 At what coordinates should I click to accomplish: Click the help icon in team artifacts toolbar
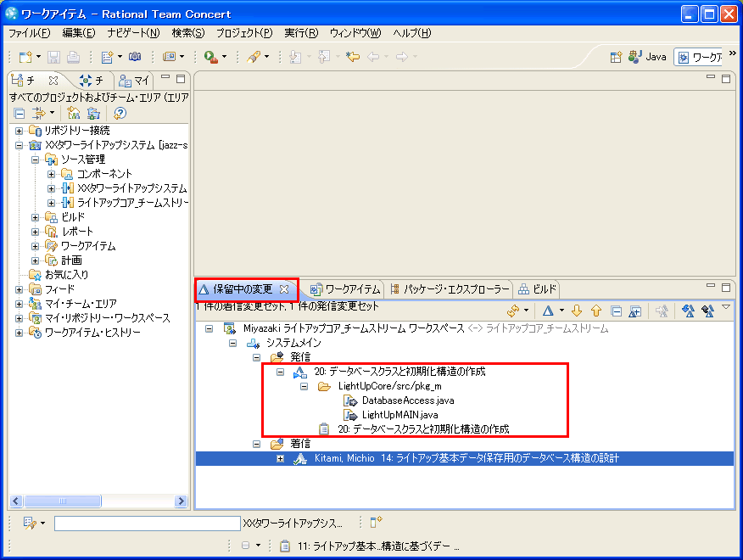(120, 113)
